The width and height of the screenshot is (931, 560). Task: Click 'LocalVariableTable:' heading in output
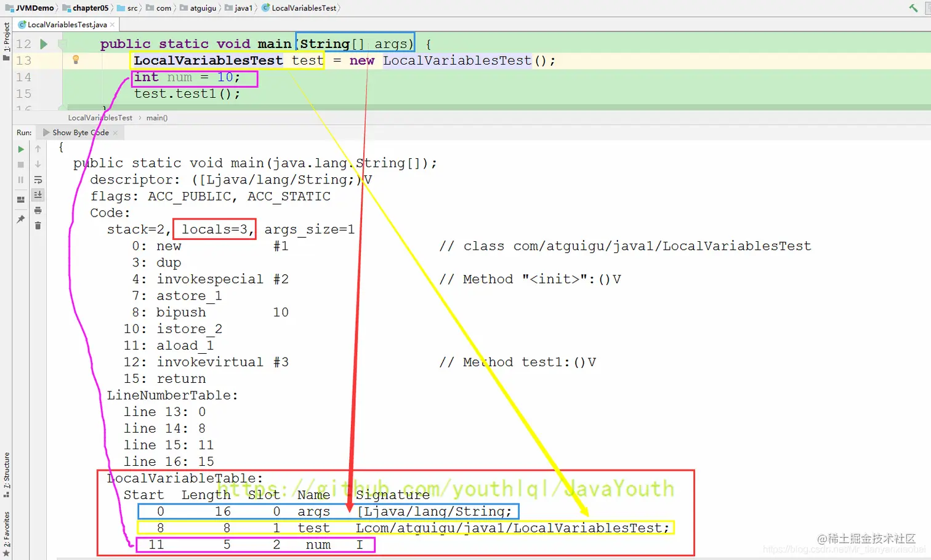pyautogui.click(x=185, y=479)
